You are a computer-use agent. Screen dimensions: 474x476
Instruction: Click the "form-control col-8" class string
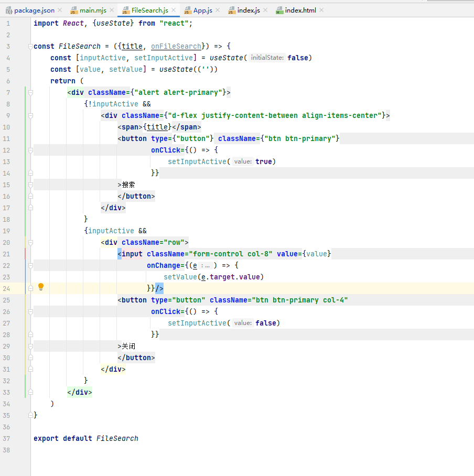coord(231,254)
